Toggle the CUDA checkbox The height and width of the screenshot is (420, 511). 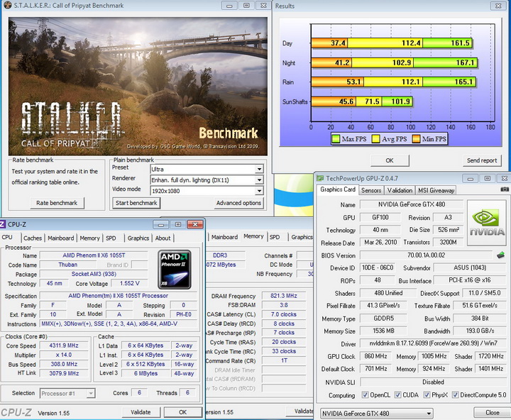(x=397, y=395)
